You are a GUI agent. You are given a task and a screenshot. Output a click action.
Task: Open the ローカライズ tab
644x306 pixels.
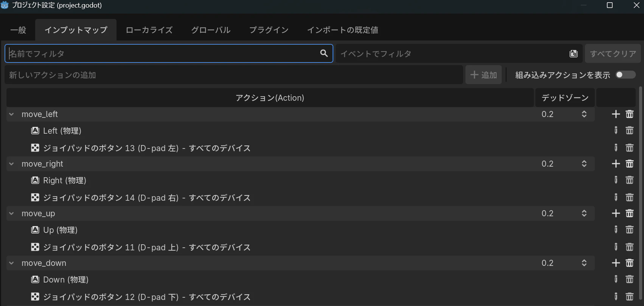click(149, 30)
